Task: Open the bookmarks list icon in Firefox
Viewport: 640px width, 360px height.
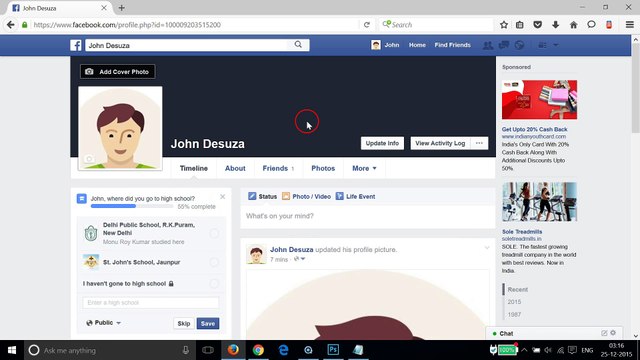Action: point(520,25)
